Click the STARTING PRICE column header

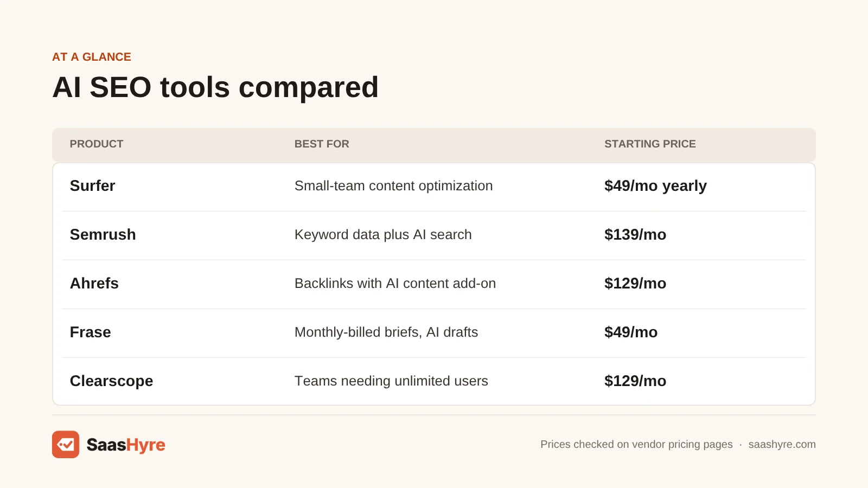tap(650, 144)
